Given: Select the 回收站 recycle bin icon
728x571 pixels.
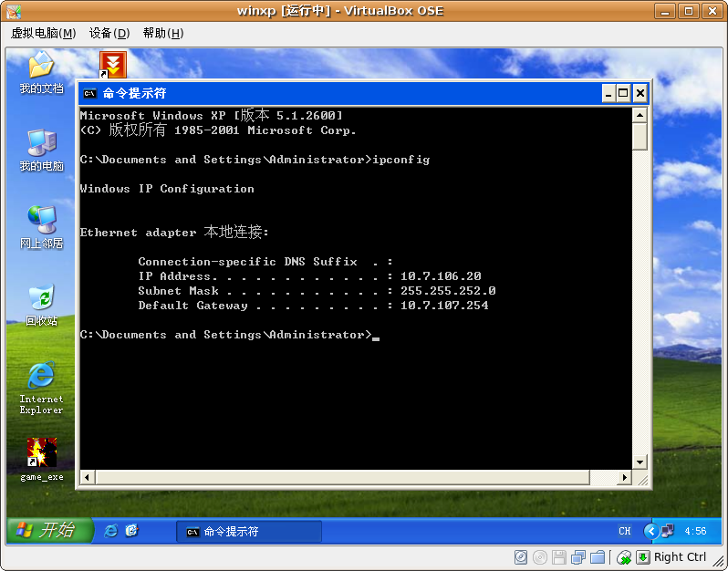Looking at the screenshot, I should click(x=41, y=305).
